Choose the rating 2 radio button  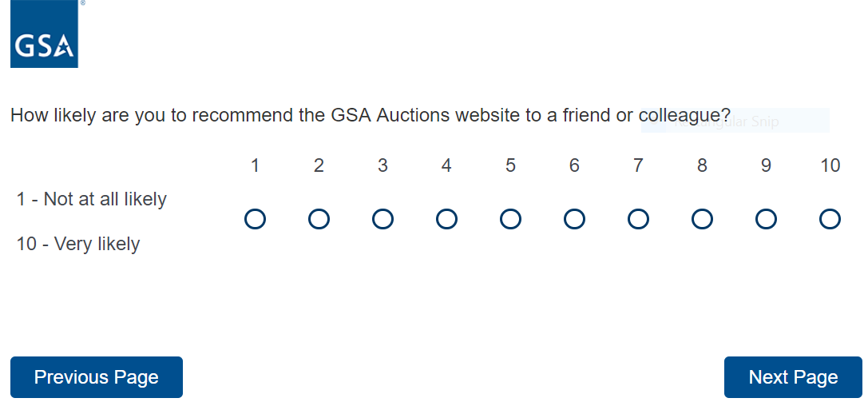(x=319, y=219)
